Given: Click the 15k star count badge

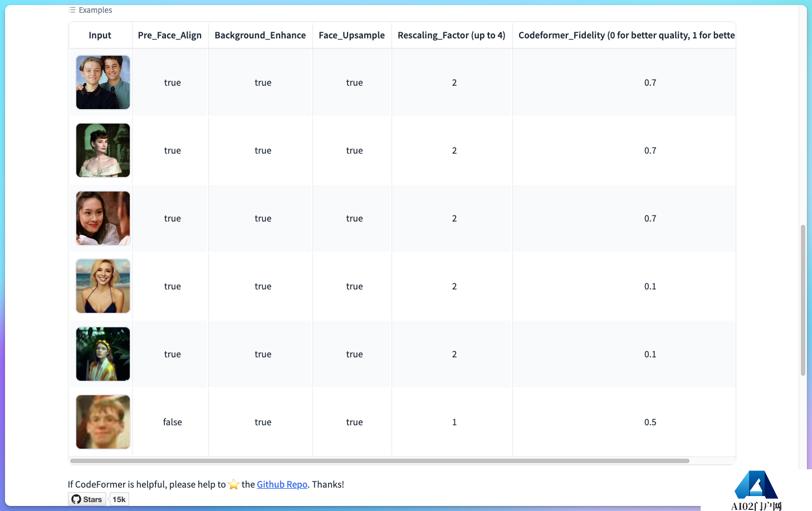Looking at the screenshot, I should [x=119, y=499].
